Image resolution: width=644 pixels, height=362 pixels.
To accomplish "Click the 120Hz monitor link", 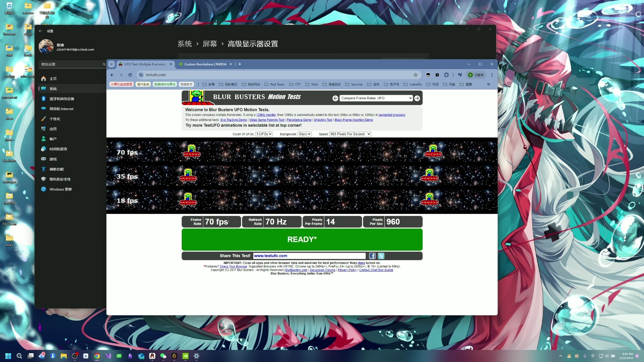I will [266, 115].
